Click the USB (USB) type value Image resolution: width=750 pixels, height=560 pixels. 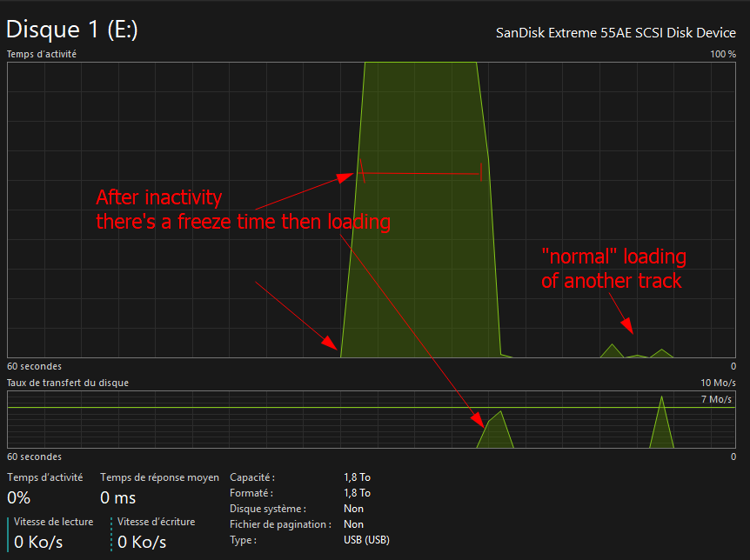366,540
